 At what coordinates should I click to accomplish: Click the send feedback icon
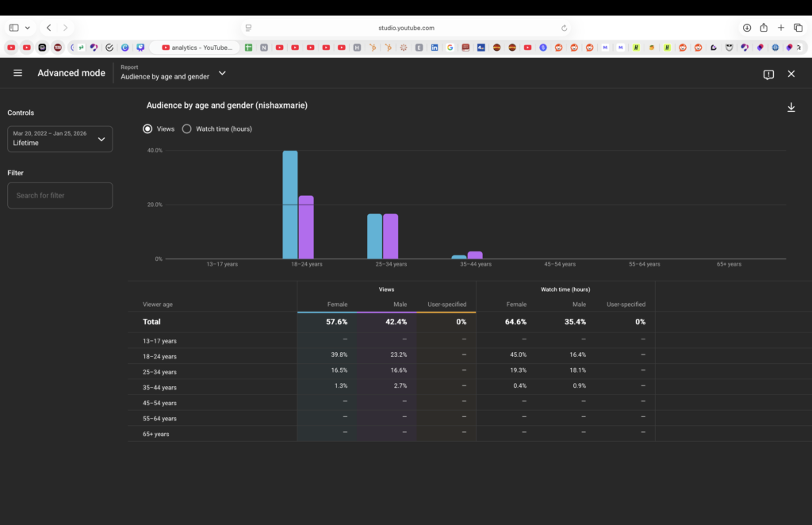point(768,74)
